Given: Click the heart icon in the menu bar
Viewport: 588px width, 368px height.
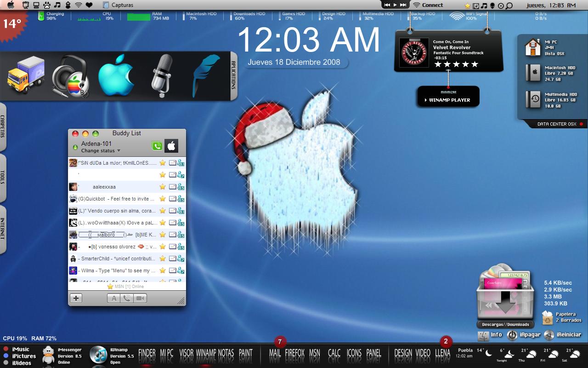Looking at the screenshot, I should [x=89, y=5].
